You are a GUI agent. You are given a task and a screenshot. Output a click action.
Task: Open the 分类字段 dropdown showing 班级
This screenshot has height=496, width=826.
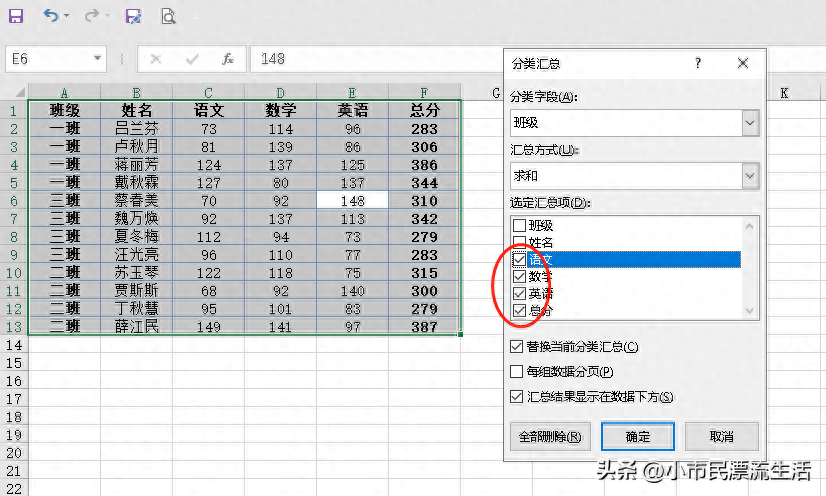coord(750,123)
